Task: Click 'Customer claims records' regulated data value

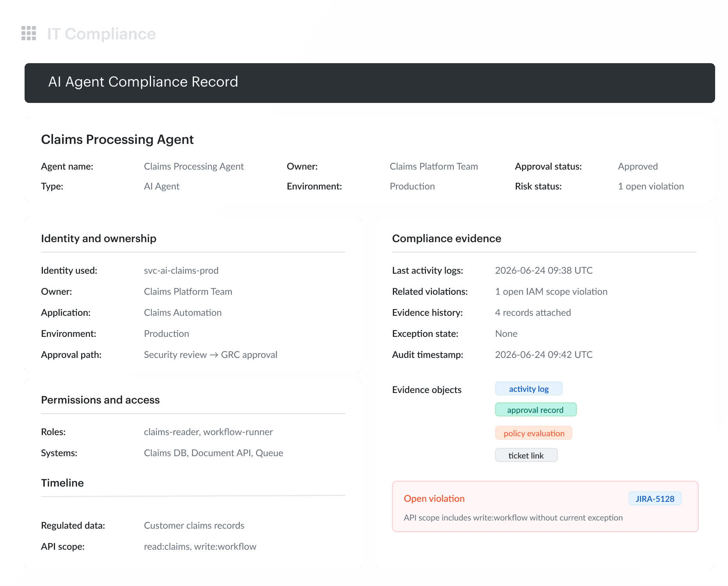Action: [x=194, y=526]
